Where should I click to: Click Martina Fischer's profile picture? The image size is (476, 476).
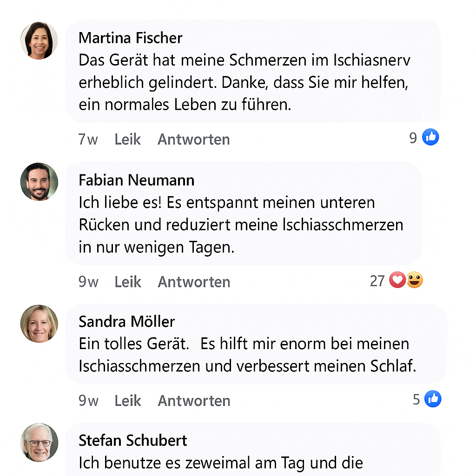tap(39, 40)
